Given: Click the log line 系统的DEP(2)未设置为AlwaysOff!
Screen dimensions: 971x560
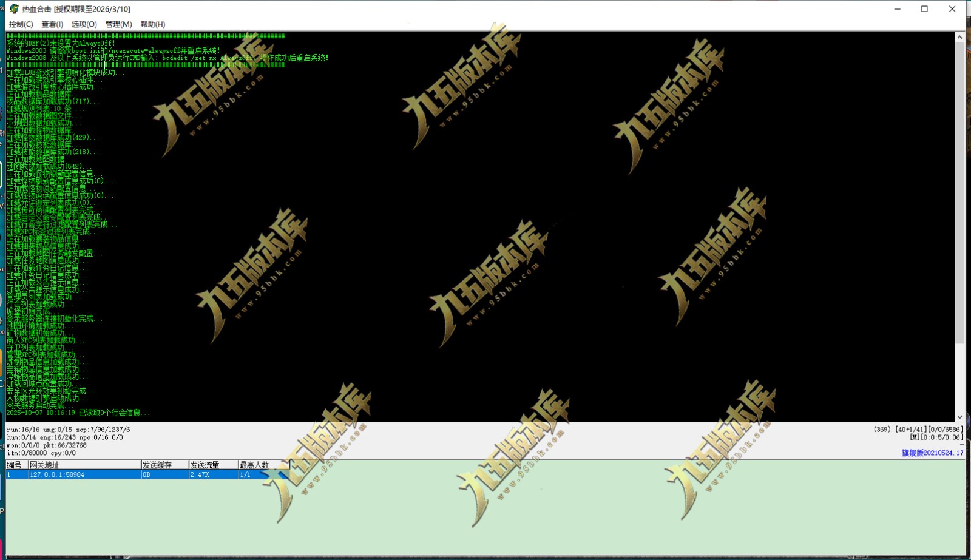Looking at the screenshot, I should coord(61,43).
